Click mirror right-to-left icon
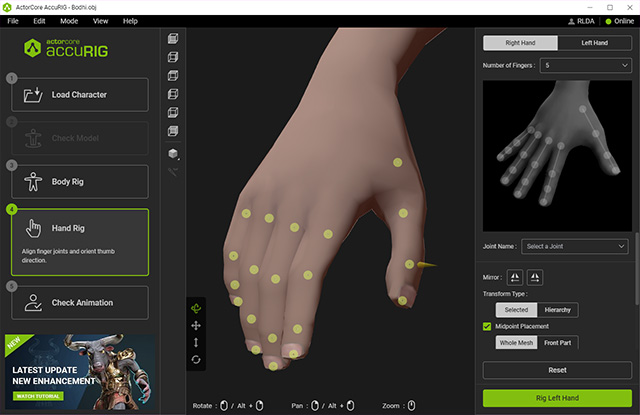This screenshot has height=415, width=640. point(514,276)
